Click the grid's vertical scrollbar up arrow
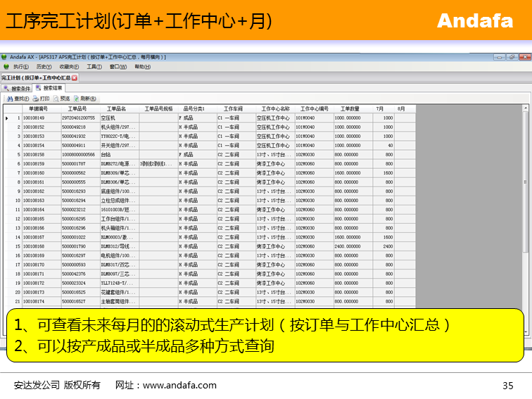This screenshot has width=532, height=399. [x=526, y=109]
